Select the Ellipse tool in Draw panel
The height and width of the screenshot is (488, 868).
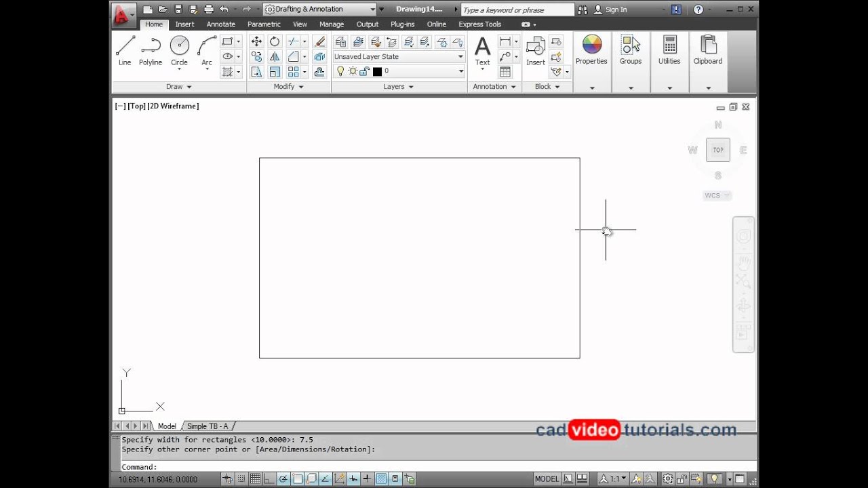[227, 56]
